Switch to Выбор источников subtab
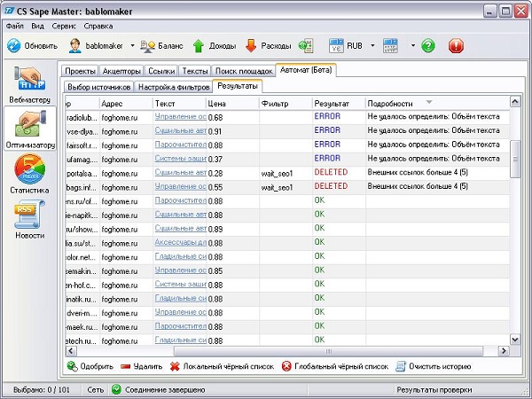Image resolution: width=532 pixels, height=399 pixels. (99, 87)
